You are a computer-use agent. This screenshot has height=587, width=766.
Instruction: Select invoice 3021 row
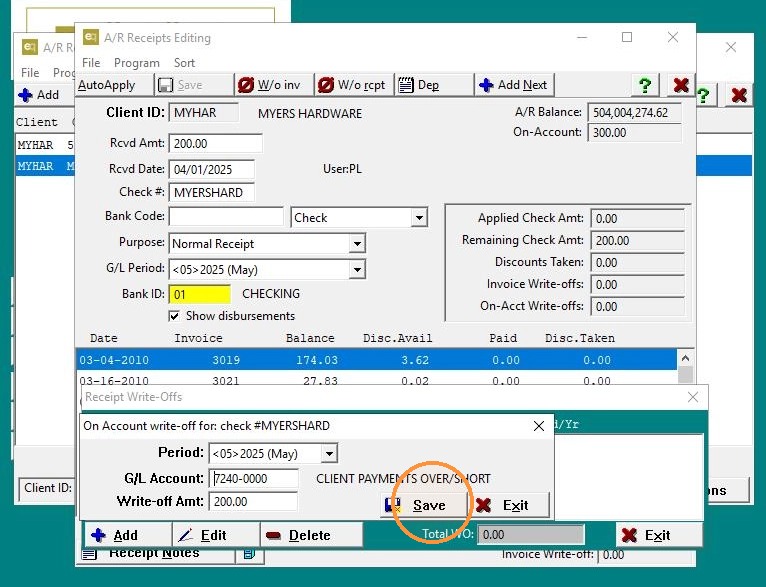(x=377, y=380)
